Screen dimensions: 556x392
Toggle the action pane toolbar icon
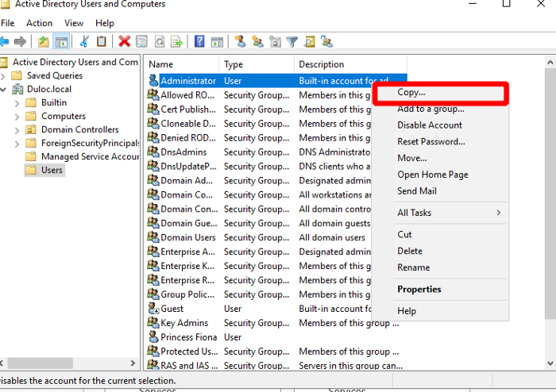[x=217, y=42]
